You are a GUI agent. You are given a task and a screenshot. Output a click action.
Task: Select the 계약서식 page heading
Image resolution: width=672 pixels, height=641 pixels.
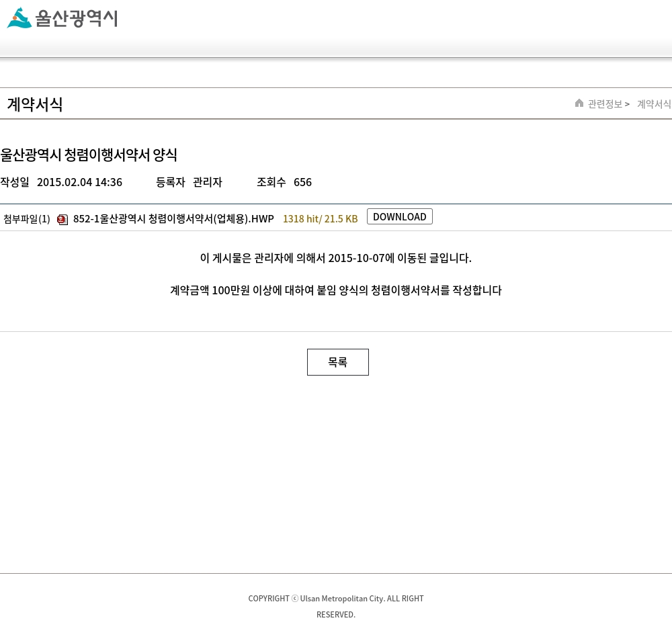35,105
